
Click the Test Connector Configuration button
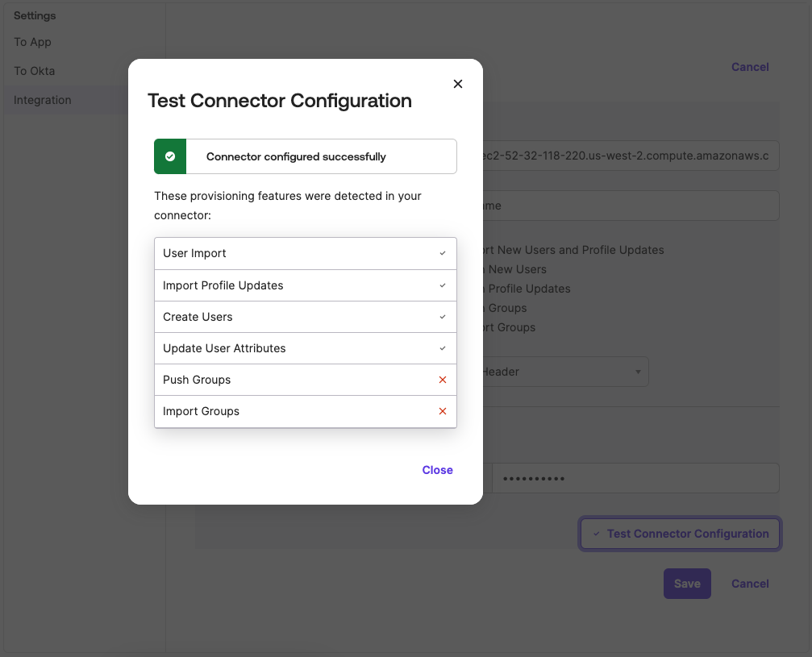[x=680, y=534]
